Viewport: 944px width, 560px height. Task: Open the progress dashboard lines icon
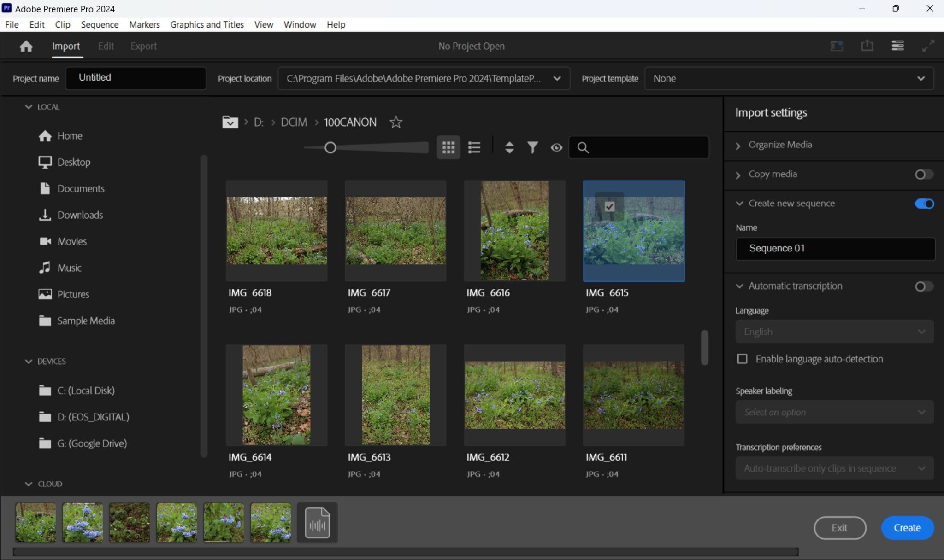click(x=897, y=46)
